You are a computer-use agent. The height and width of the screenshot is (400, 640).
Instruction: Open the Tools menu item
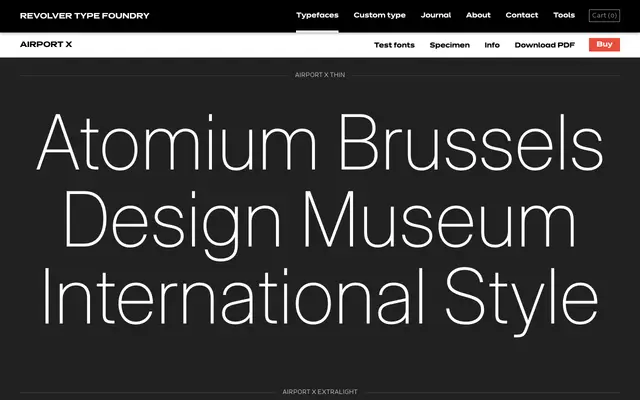pos(564,15)
